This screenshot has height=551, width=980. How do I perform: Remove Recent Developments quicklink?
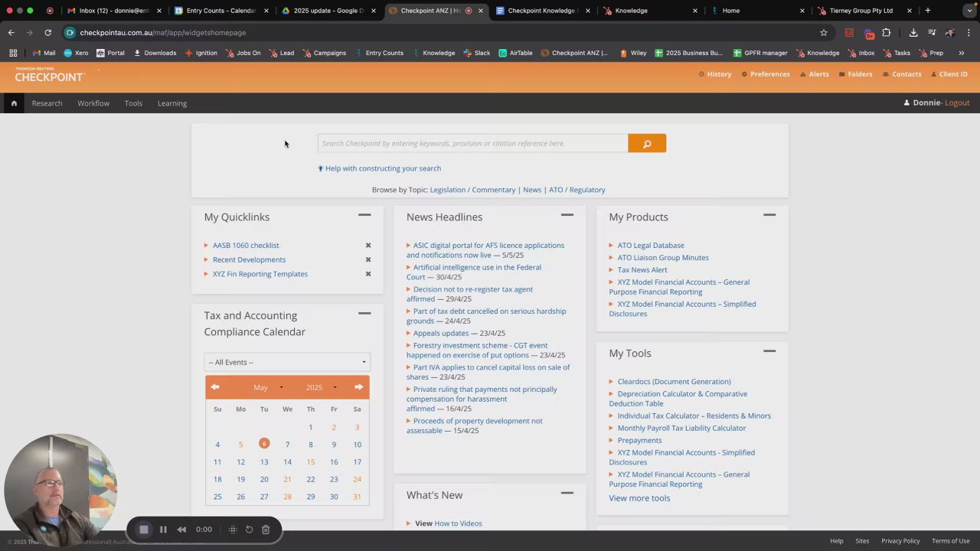368,259
